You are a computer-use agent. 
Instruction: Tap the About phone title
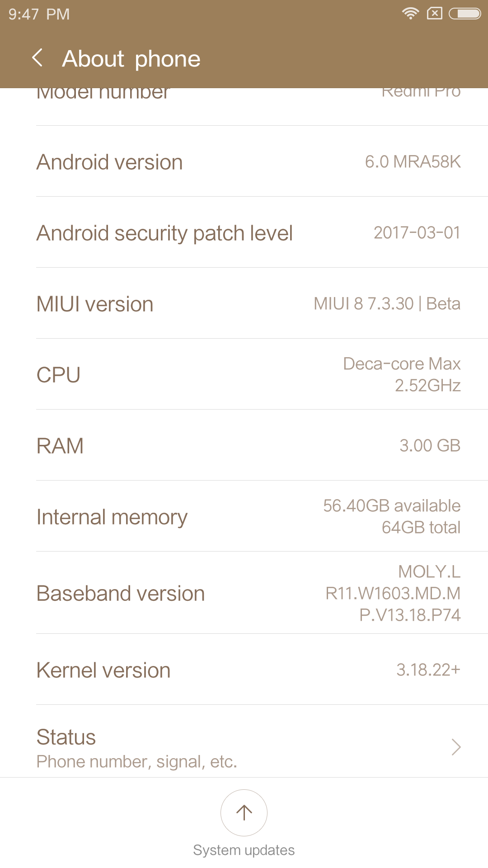[131, 59]
